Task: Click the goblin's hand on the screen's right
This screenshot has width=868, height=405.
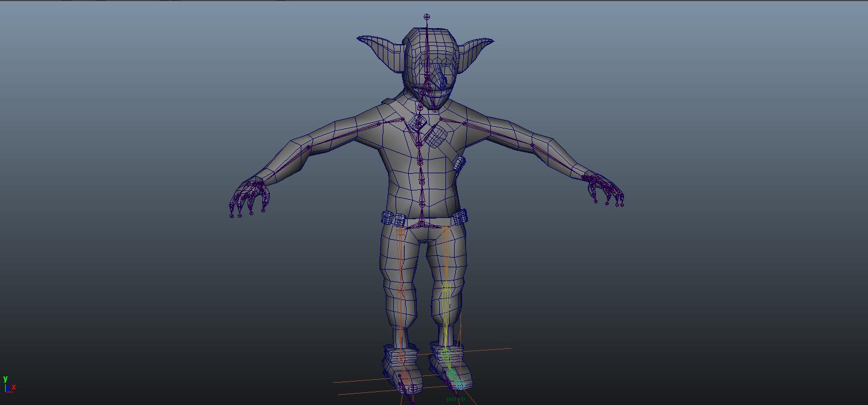Action: [604, 189]
